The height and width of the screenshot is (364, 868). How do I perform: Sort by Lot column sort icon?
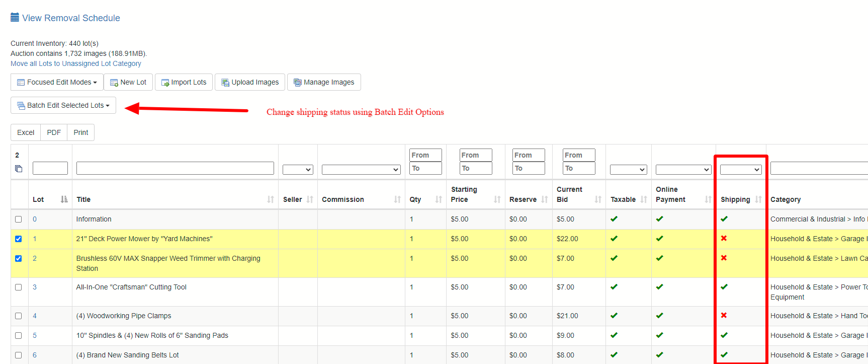point(64,199)
